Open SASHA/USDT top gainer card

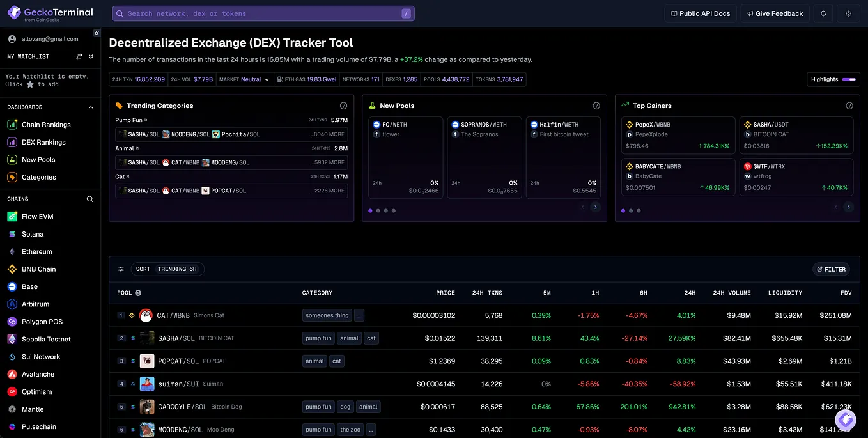[x=796, y=135]
